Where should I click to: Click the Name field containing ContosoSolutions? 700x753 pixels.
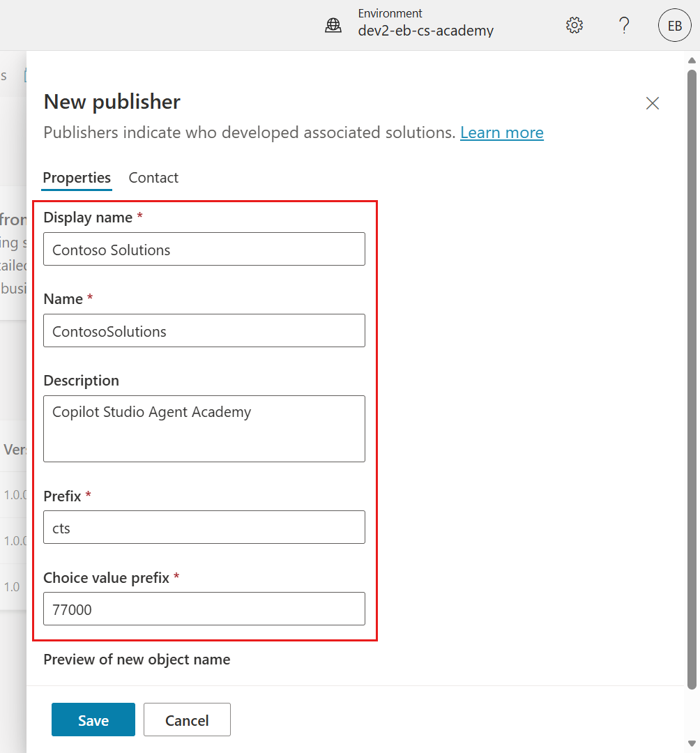coord(204,331)
